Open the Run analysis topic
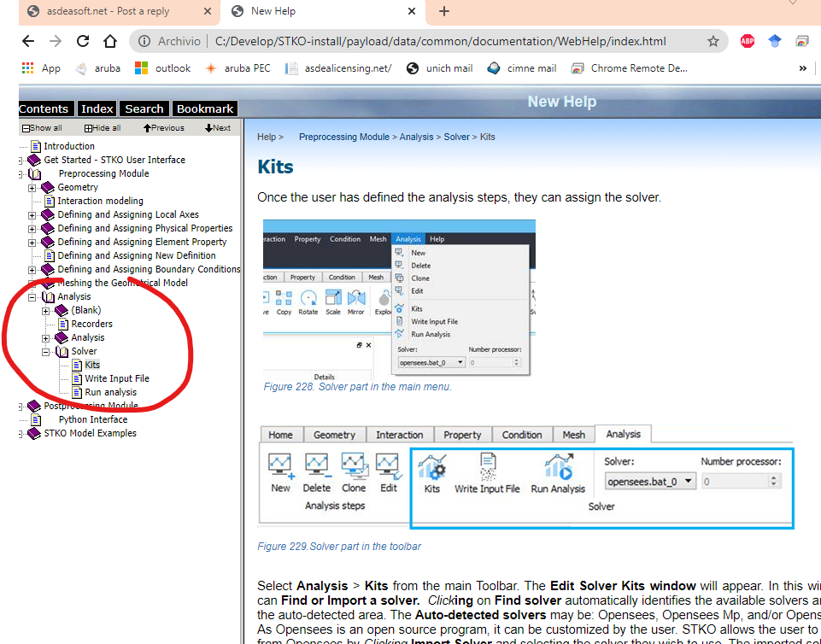The image size is (821, 644). [x=110, y=392]
